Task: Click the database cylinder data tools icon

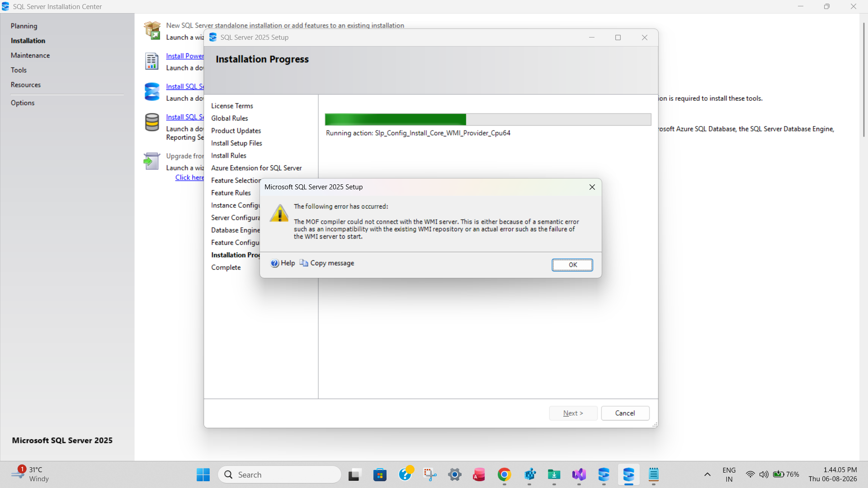Action: [152, 122]
